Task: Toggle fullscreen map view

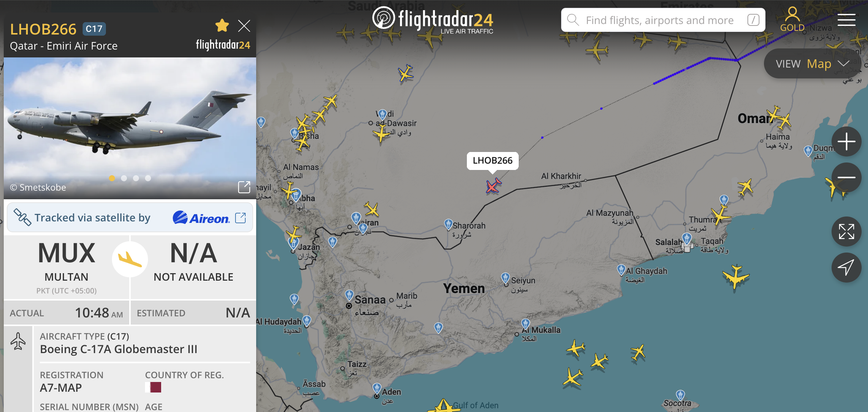Action: coord(847,232)
